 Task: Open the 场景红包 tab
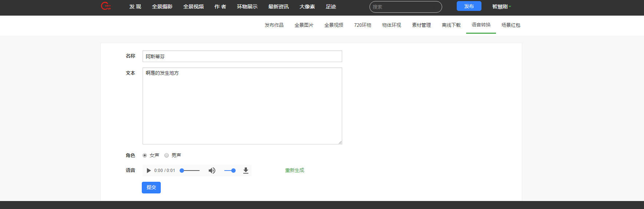pyautogui.click(x=511, y=25)
